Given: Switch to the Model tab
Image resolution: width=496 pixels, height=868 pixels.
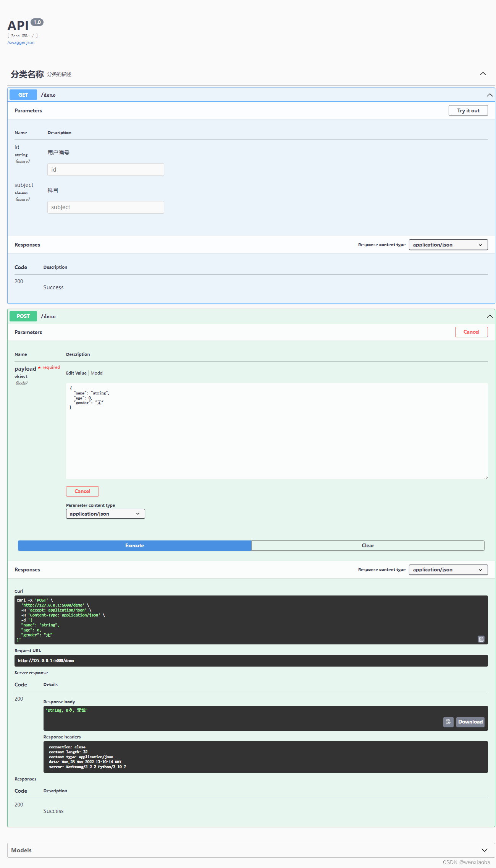Looking at the screenshot, I should click(97, 373).
